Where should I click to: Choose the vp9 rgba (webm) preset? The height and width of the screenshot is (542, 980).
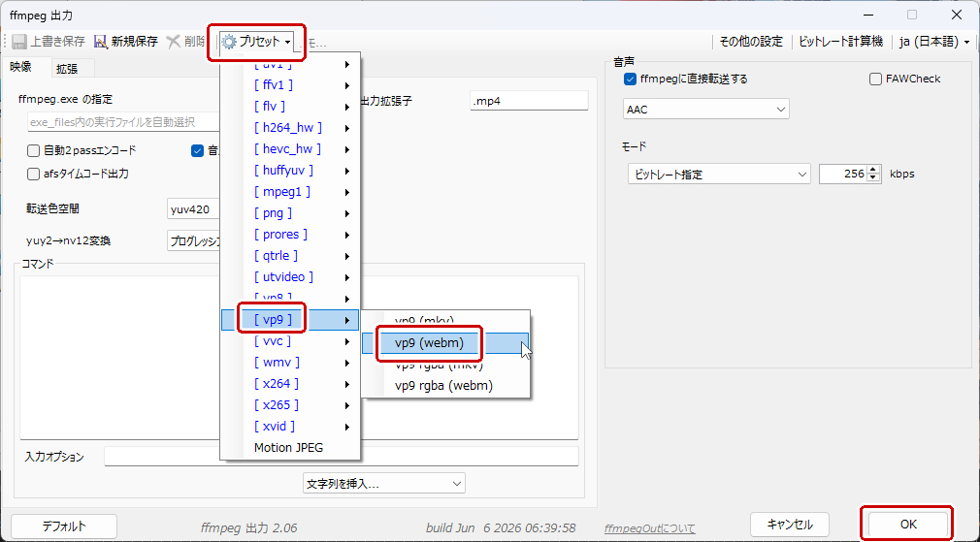pyautogui.click(x=445, y=385)
